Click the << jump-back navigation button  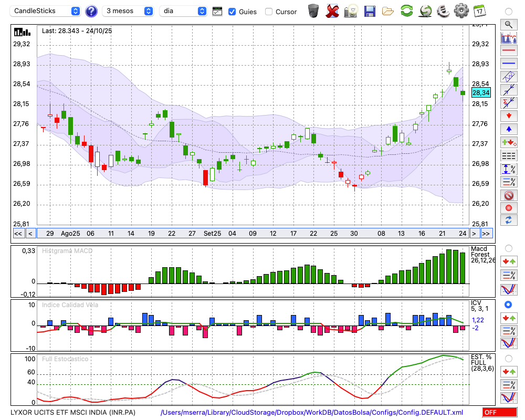(18, 234)
